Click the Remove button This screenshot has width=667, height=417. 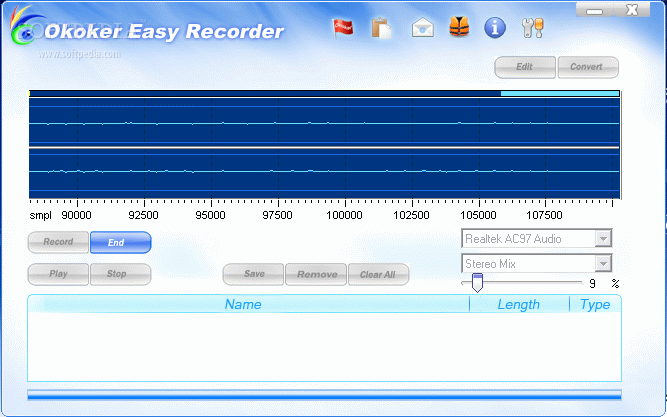tap(316, 274)
